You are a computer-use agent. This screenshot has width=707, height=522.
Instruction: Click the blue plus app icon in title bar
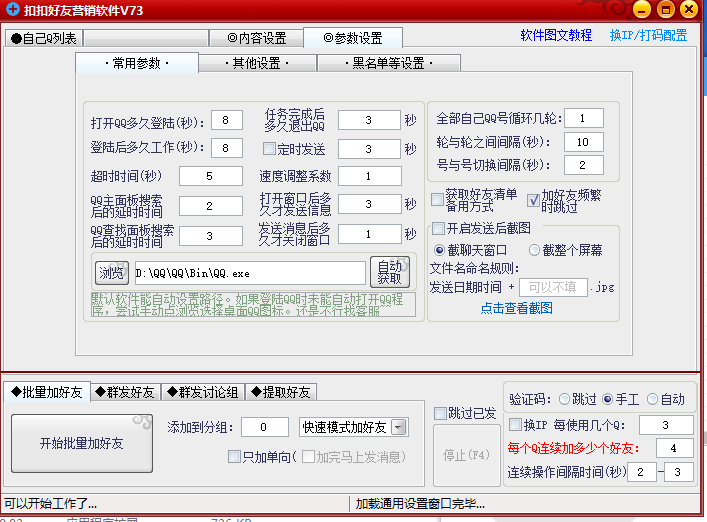pyautogui.click(x=12, y=9)
